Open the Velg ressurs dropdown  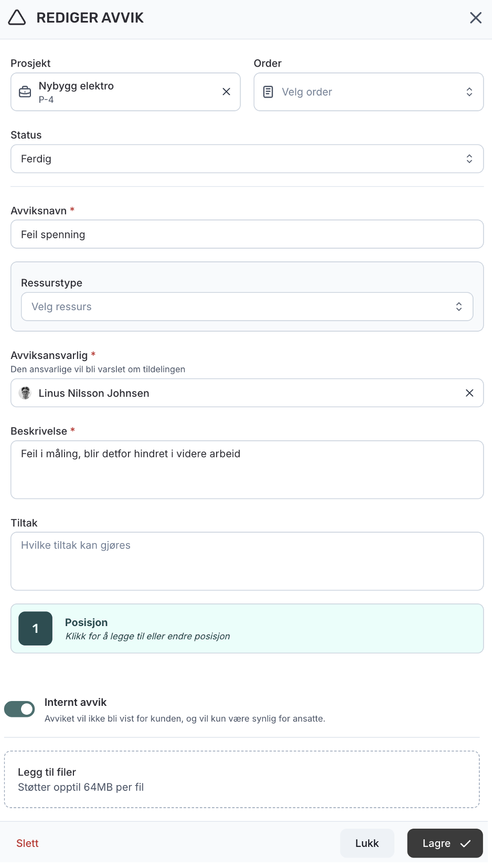pyautogui.click(x=247, y=306)
